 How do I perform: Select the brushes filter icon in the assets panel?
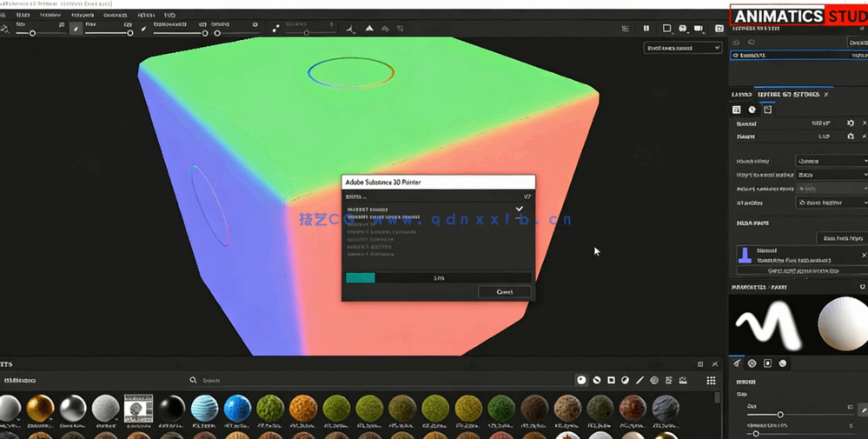tap(639, 381)
